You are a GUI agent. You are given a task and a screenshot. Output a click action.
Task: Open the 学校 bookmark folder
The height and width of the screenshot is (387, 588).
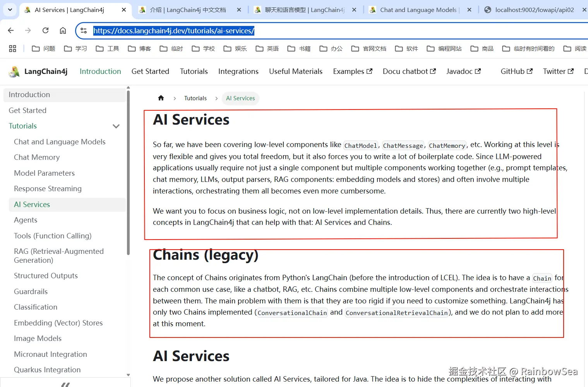[203, 48]
